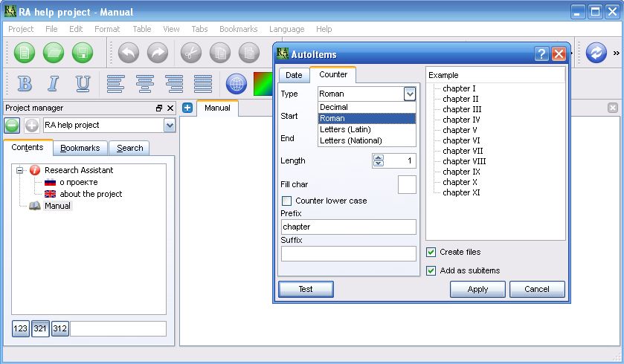Click the green minus remove-project button
This screenshot has width=624, height=364.
click(x=12, y=126)
